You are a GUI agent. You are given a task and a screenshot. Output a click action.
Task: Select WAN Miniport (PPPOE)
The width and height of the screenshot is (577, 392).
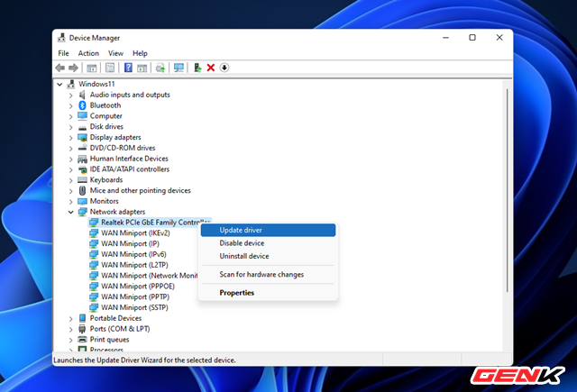click(138, 287)
